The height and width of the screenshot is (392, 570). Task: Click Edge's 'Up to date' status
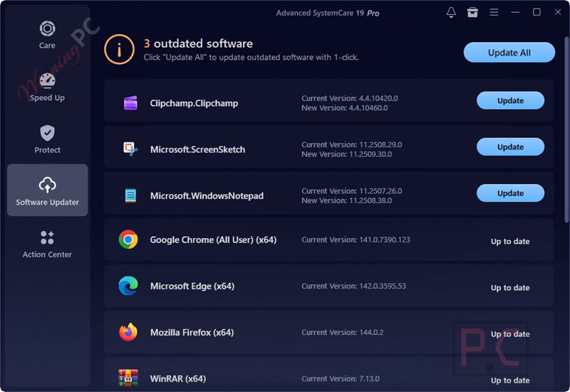510,288
